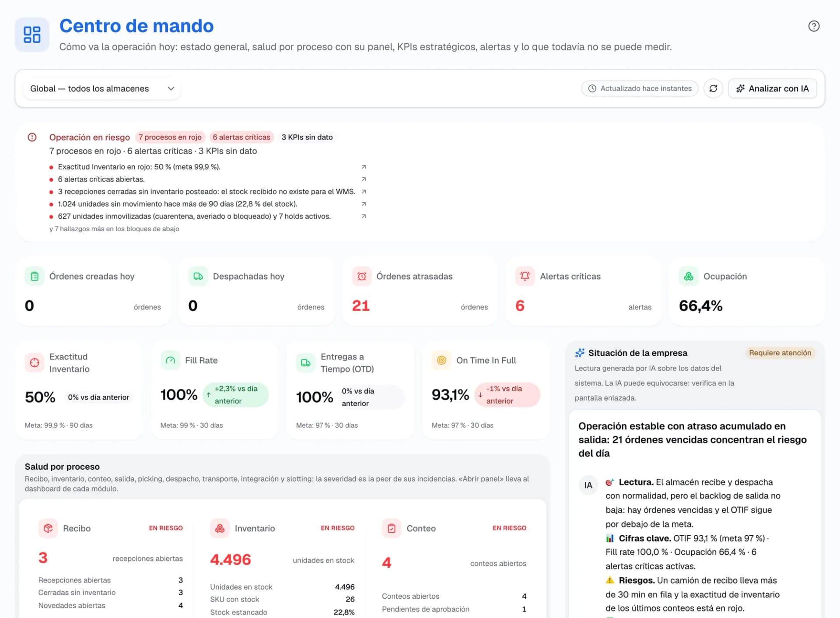Image resolution: width=840 pixels, height=618 pixels.
Task: Click the Fill Rate gauge icon
Action: click(x=170, y=360)
